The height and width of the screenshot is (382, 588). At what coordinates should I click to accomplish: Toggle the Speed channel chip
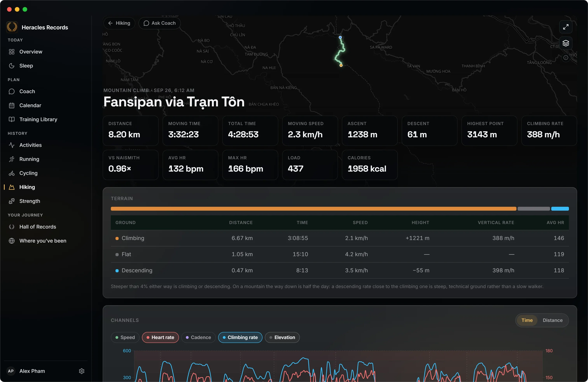[x=125, y=337]
